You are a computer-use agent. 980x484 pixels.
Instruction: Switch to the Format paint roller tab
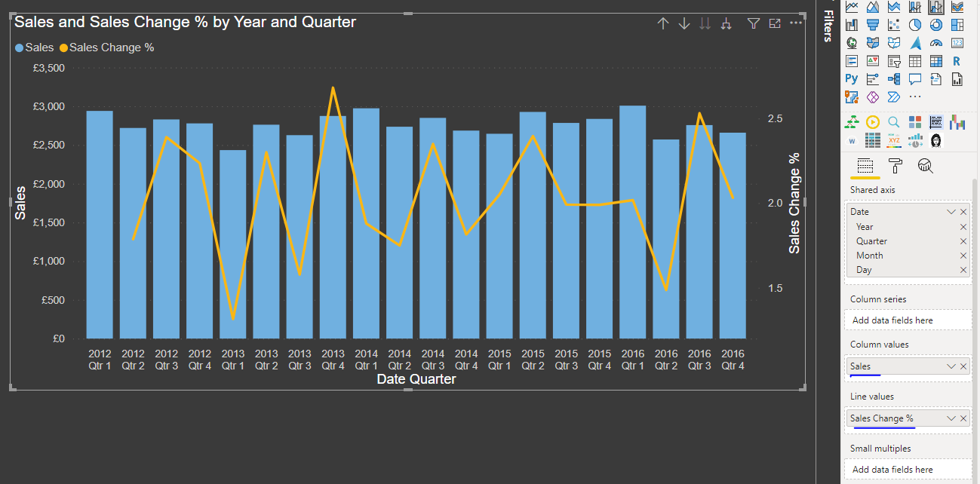[x=896, y=167]
